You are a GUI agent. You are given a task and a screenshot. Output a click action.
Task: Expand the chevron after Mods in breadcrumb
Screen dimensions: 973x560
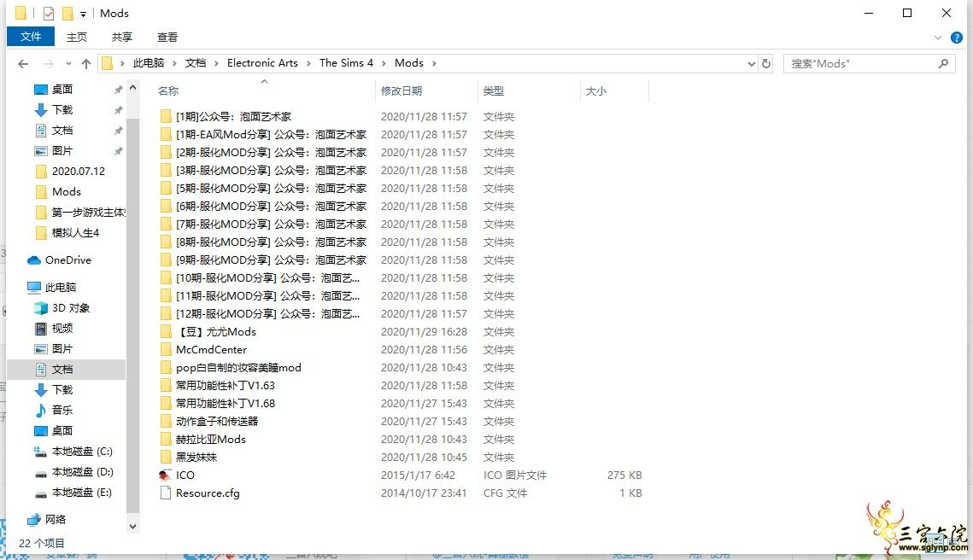434,64
